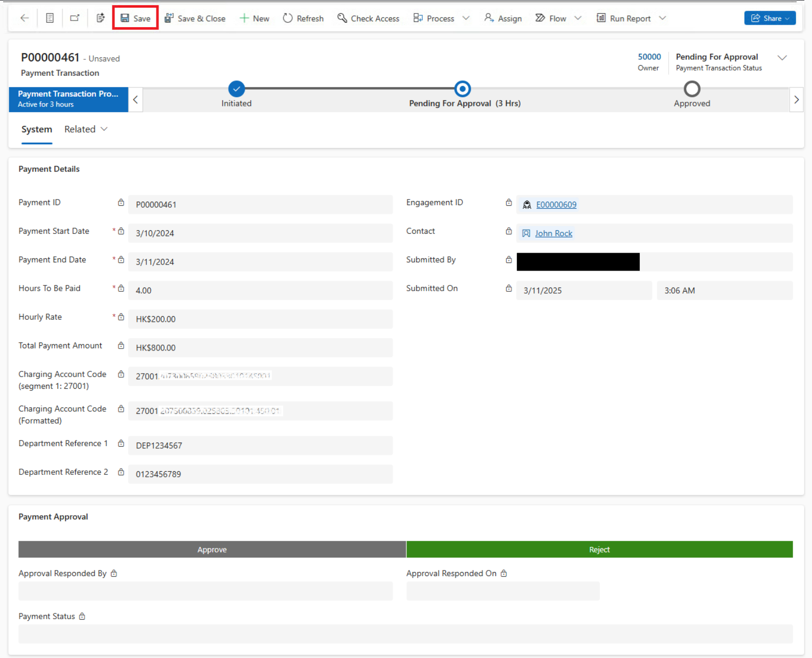Click the Save toolbar button
This screenshot has height=658, width=812.
tap(136, 18)
